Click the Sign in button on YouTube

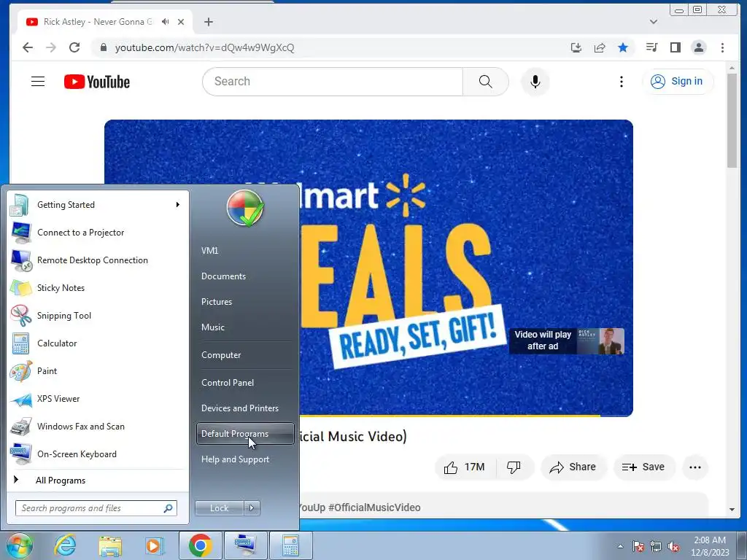[678, 82]
